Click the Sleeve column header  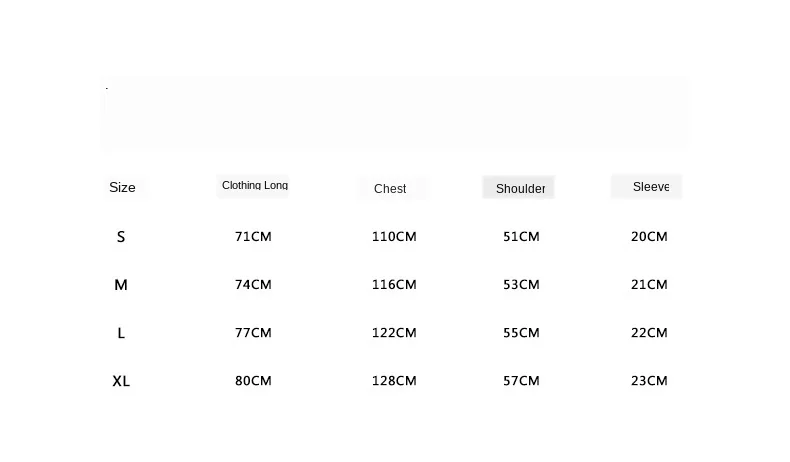pos(651,187)
